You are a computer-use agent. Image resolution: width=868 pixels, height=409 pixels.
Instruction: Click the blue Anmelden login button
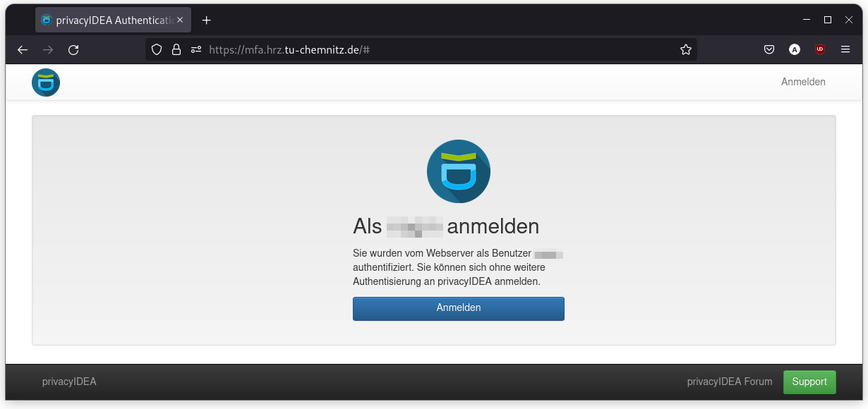tap(459, 308)
